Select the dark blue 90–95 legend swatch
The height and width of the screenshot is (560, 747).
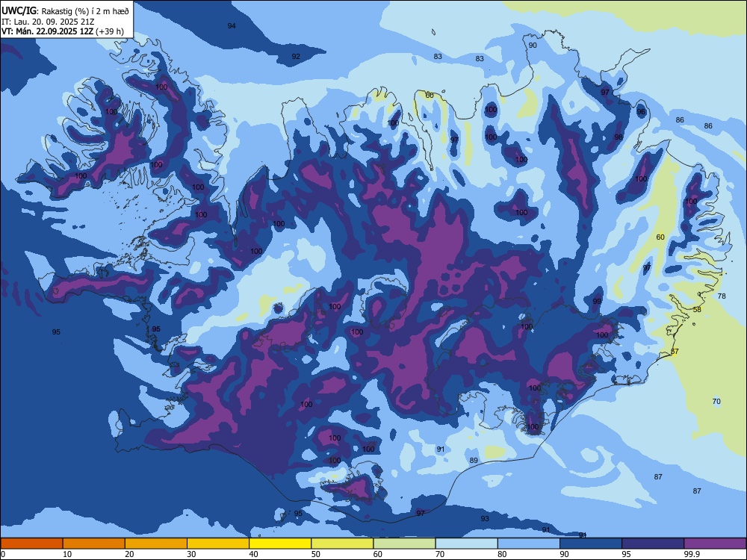point(591,544)
